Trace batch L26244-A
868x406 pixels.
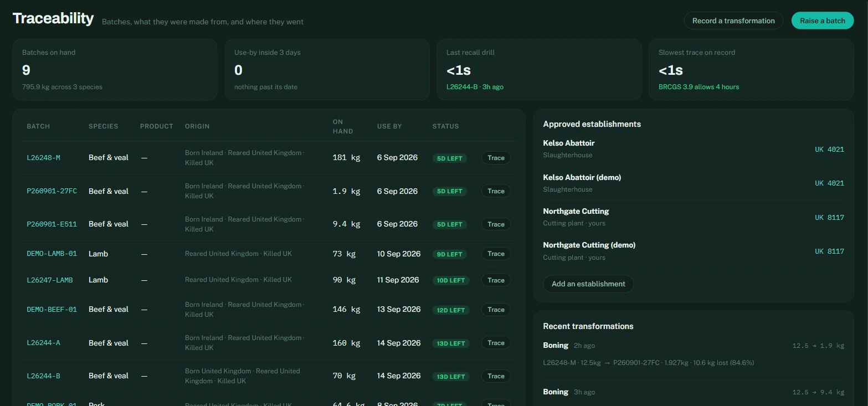point(496,343)
